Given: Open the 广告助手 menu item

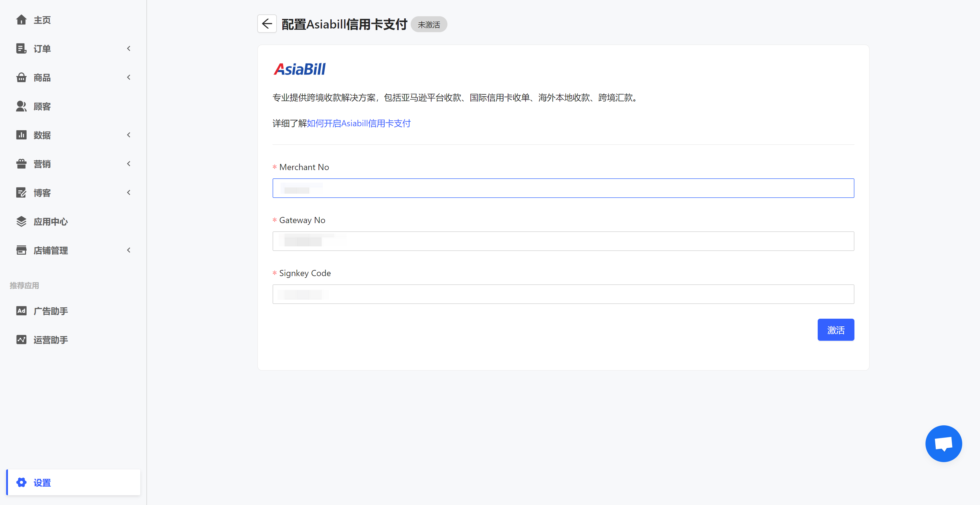Looking at the screenshot, I should click(73, 311).
